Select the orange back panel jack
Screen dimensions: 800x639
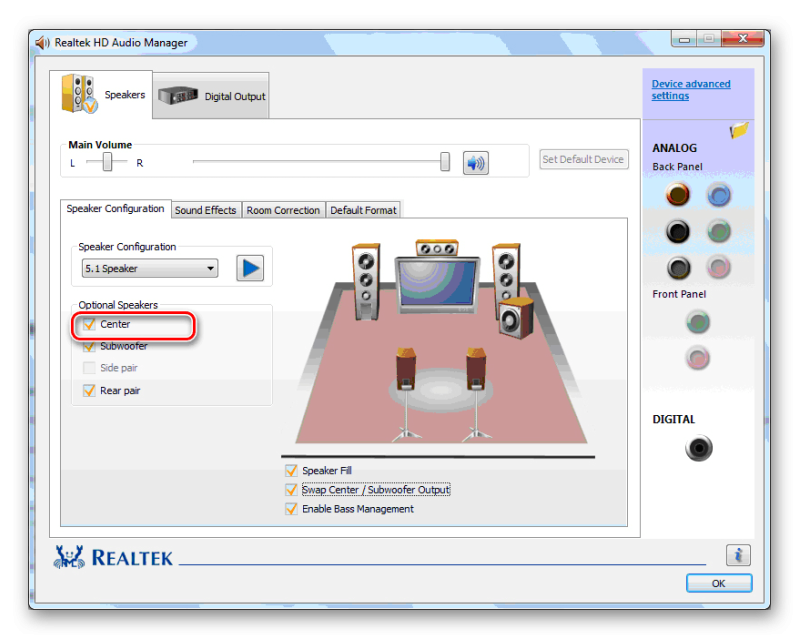(678, 194)
